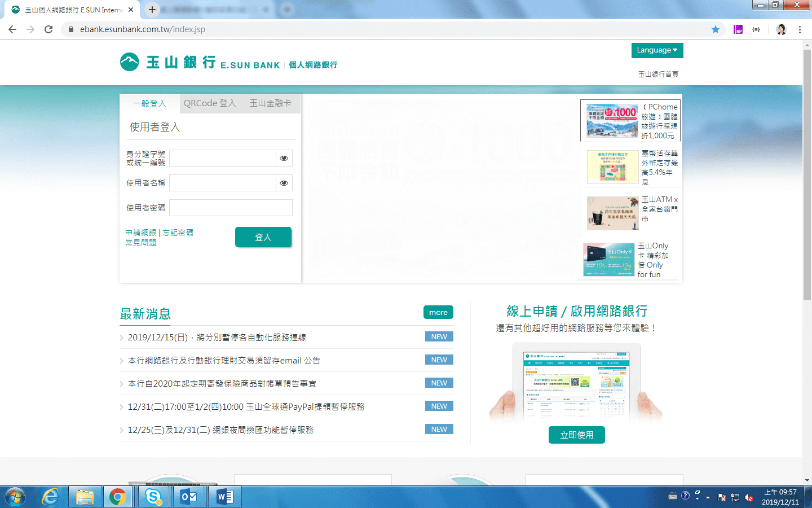View site info via the padlock icon

71,29
